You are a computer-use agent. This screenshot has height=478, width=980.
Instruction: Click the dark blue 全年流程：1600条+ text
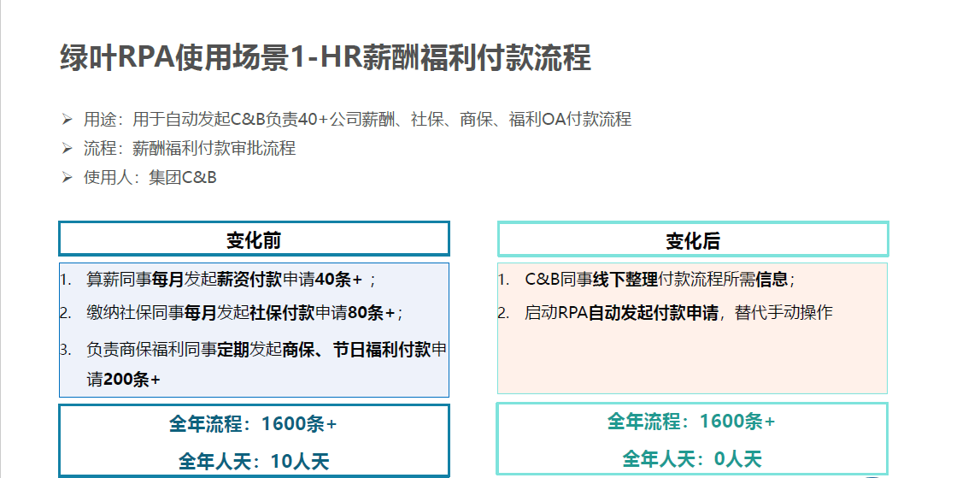tap(254, 424)
